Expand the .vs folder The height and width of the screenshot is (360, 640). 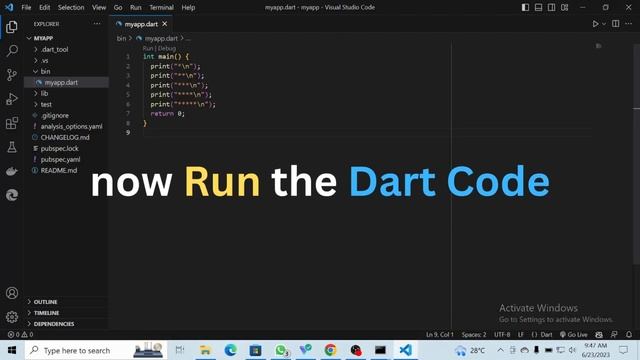click(x=66, y=60)
